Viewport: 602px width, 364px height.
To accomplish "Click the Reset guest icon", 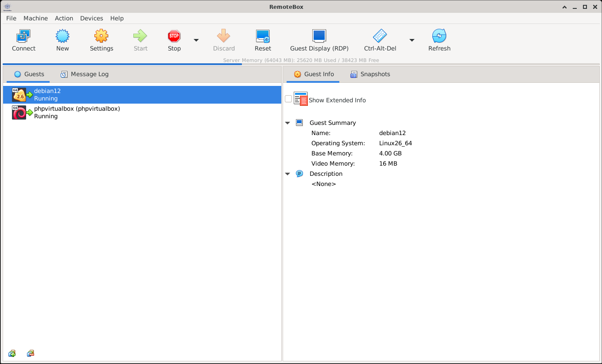I will [x=263, y=36].
